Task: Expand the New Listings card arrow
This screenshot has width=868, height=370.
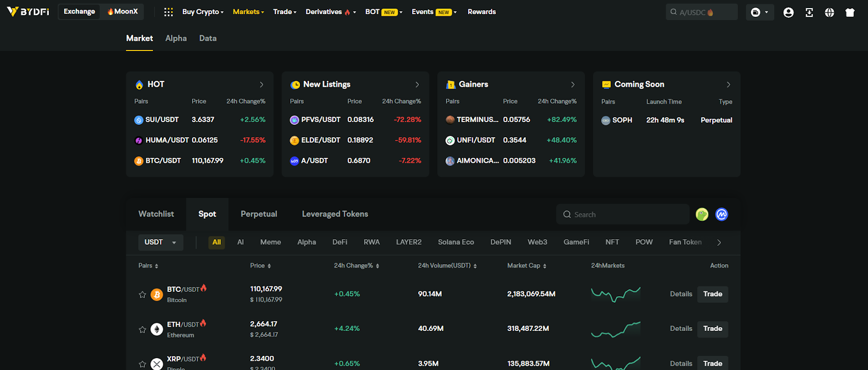Action: click(417, 85)
